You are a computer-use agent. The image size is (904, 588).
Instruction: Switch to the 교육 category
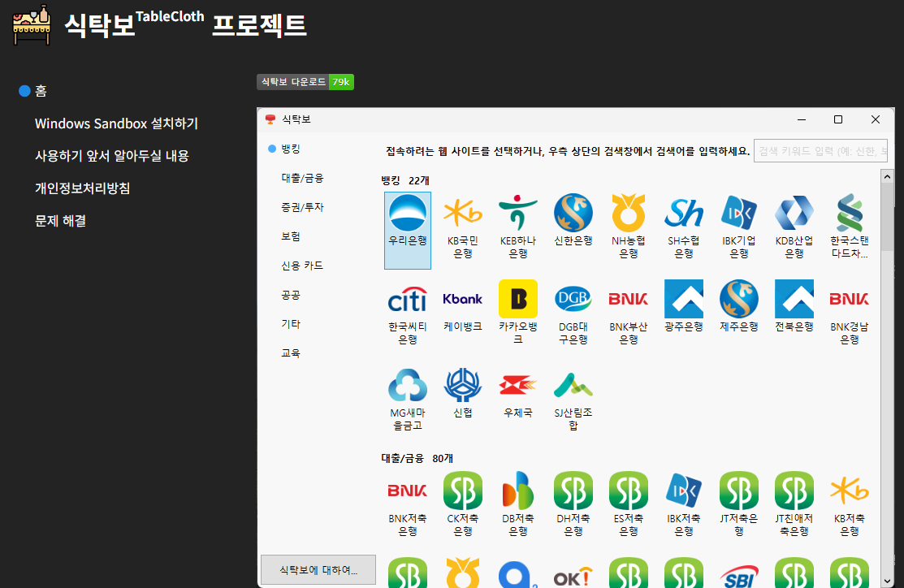tap(291, 352)
